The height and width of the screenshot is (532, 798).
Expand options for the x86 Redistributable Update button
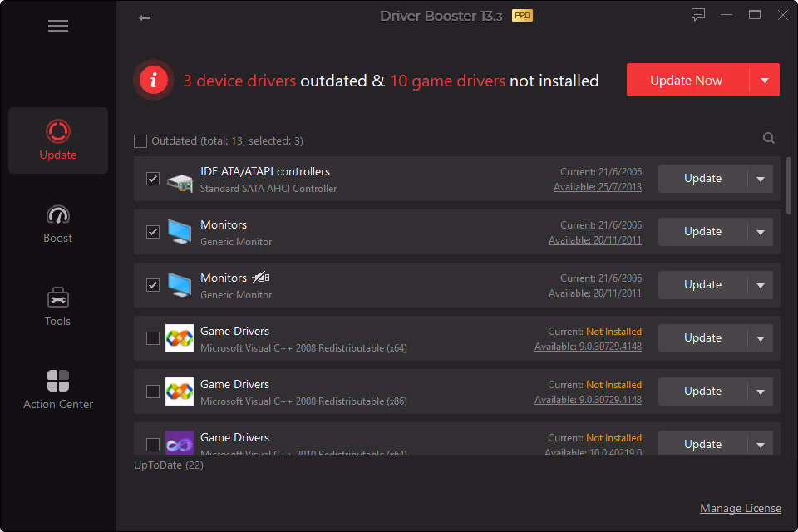tap(761, 392)
